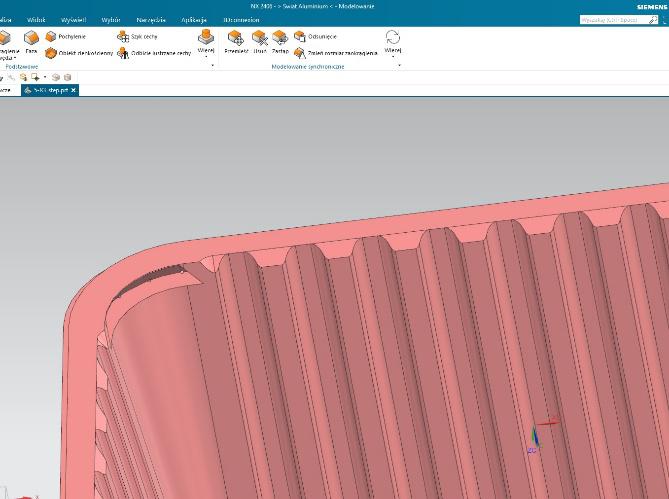Select the Faza (chamfer) tool
The height and width of the screenshot is (499, 669).
[x=31, y=40]
